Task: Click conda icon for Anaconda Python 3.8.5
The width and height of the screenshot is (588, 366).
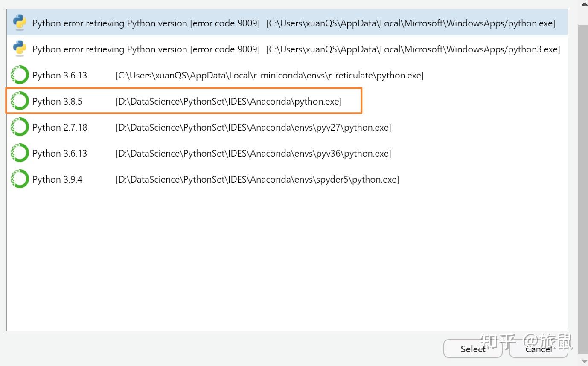Action: [20, 101]
